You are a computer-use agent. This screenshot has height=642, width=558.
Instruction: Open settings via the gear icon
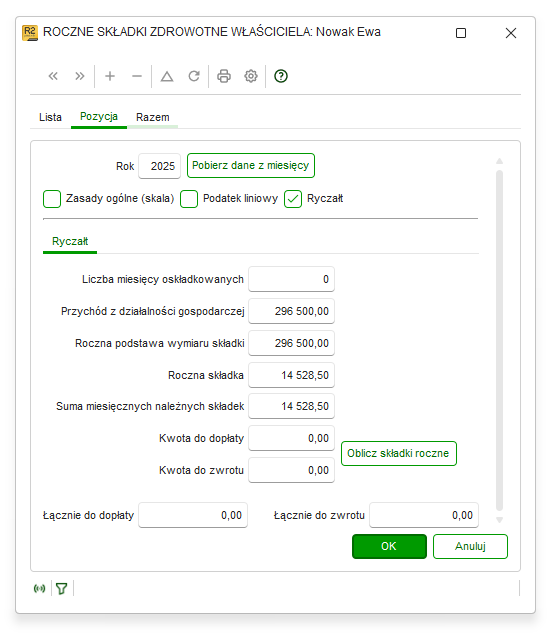(251, 76)
